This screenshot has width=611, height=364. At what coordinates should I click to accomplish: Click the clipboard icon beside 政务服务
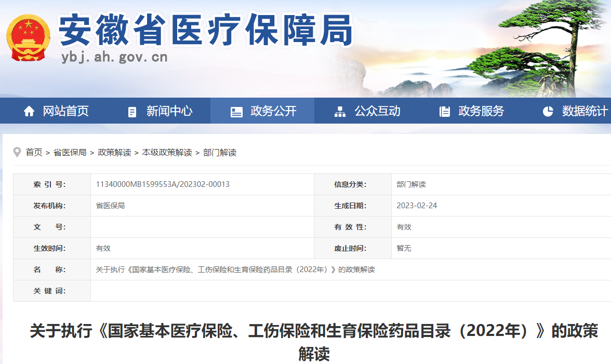point(445,112)
